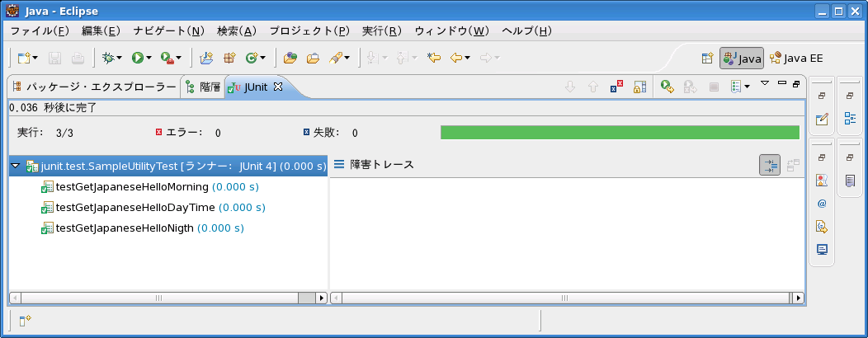Screen dimensions: 868x338
Task: Click the New Java Project icon
Action: pyautogui.click(x=206, y=58)
